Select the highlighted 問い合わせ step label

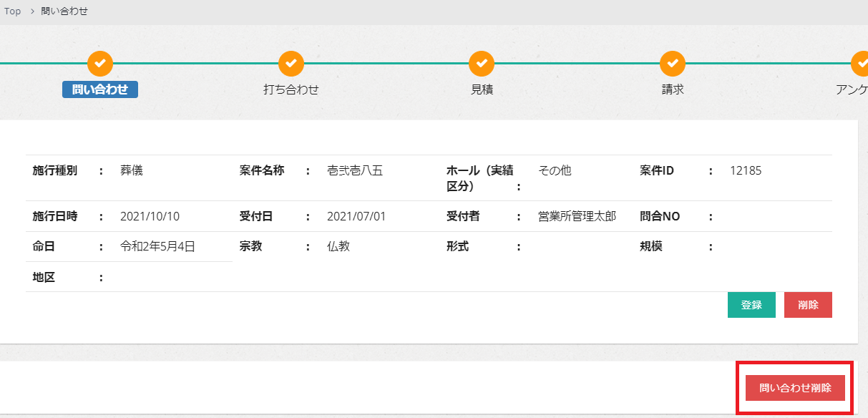point(100,89)
